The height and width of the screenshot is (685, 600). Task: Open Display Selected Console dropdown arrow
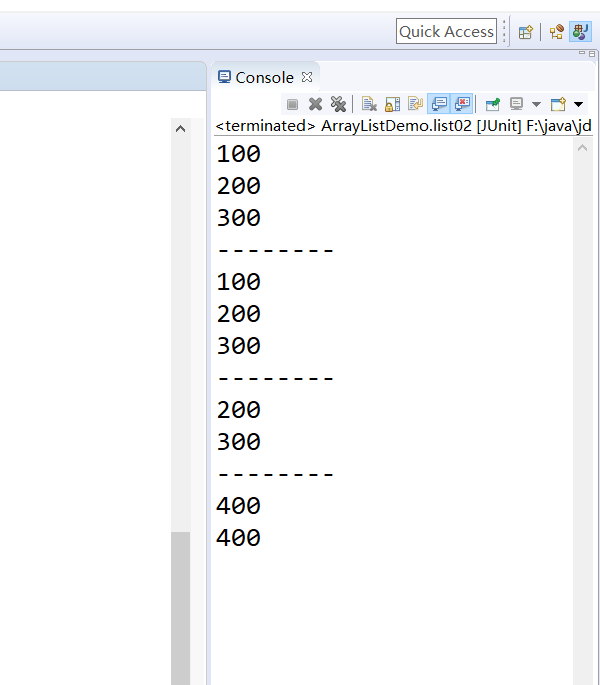pos(536,104)
